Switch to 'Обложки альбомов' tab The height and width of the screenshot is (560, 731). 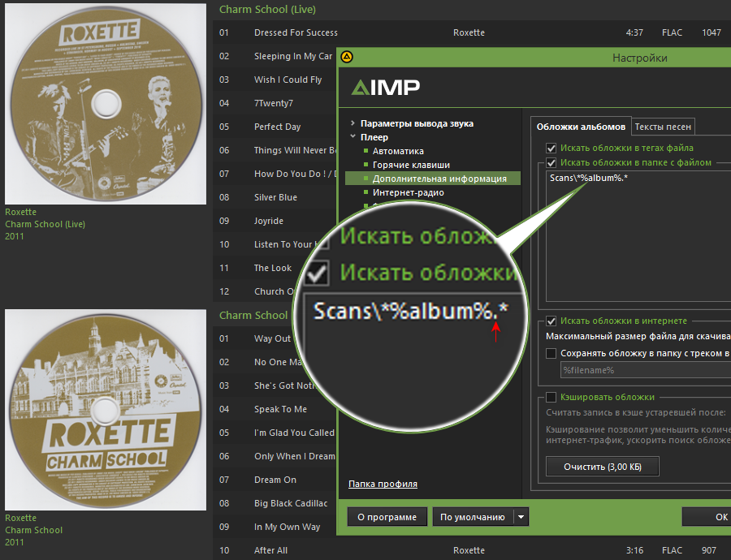[581, 127]
